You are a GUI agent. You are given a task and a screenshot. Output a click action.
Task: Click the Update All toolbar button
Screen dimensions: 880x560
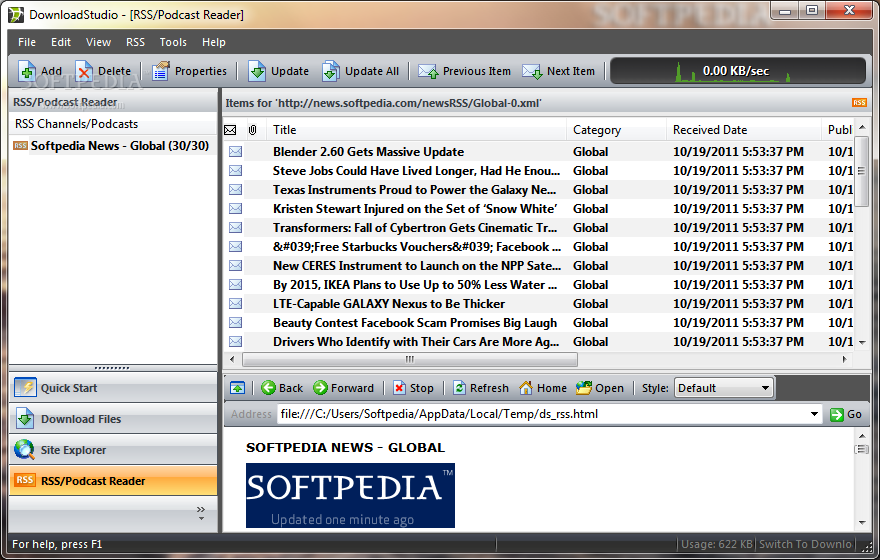(360, 71)
